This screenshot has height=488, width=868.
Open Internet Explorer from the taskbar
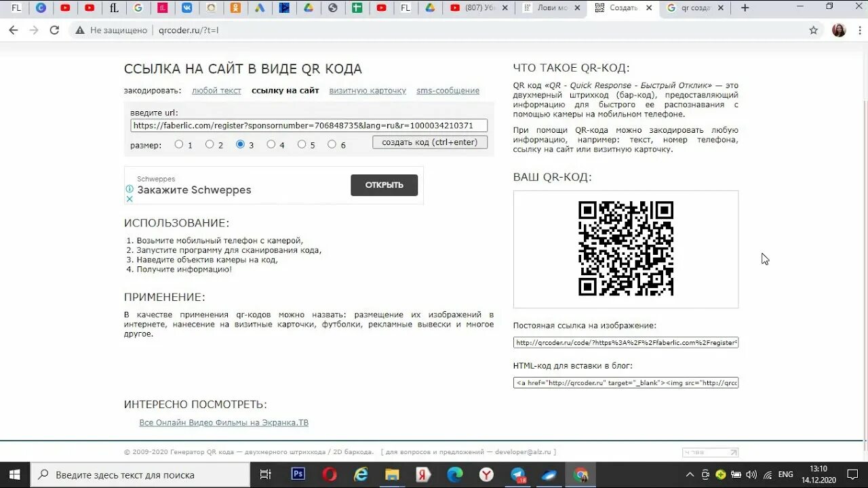[x=361, y=474]
